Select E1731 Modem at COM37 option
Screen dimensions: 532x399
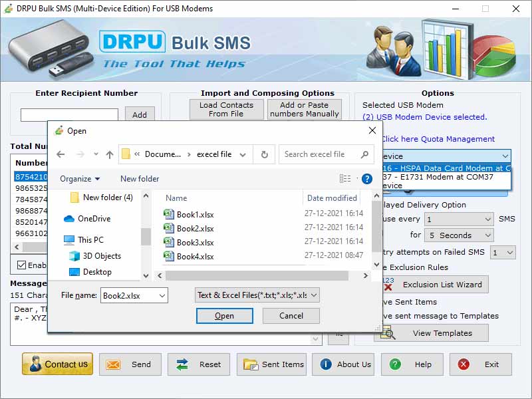(446, 177)
